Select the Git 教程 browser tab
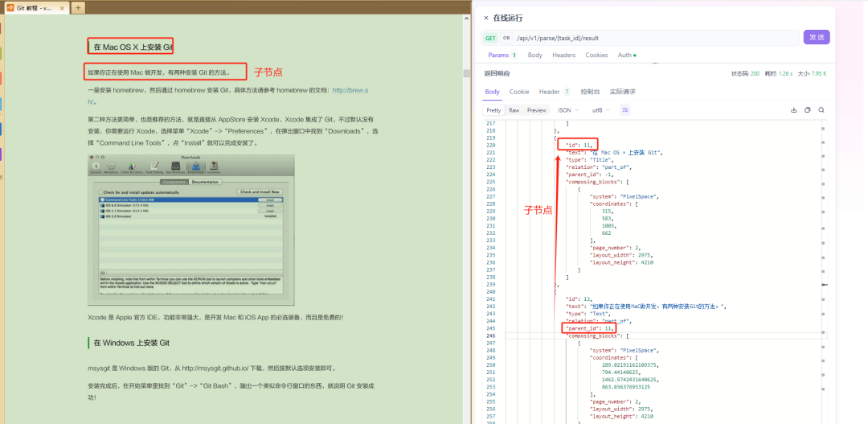The width and height of the screenshot is (868, 424). point(36,8)
